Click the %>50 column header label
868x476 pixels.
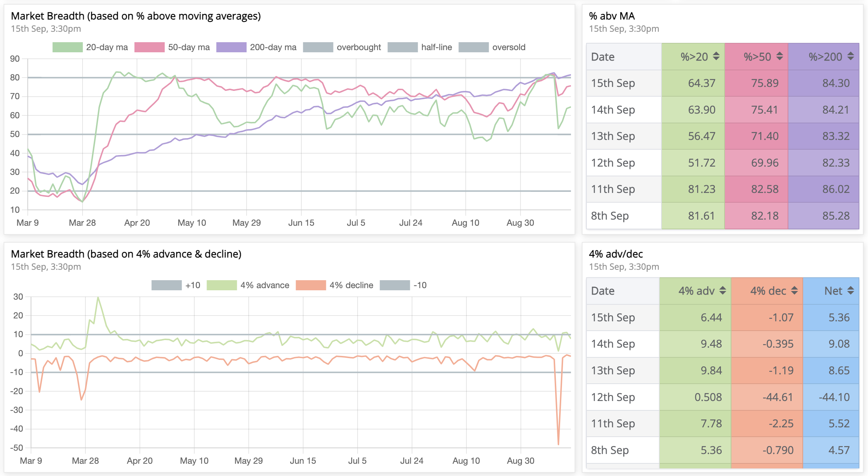pyautogui.click(x=757, y=57)
